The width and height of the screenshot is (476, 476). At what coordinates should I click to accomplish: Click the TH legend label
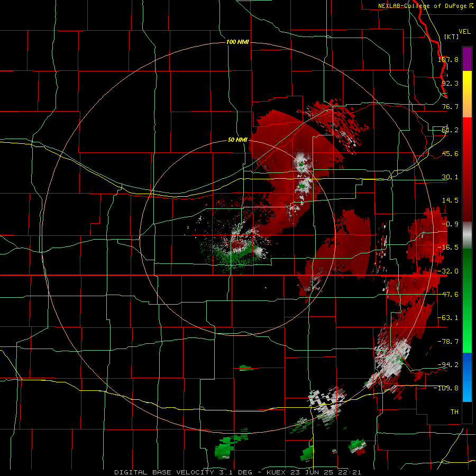454,412
